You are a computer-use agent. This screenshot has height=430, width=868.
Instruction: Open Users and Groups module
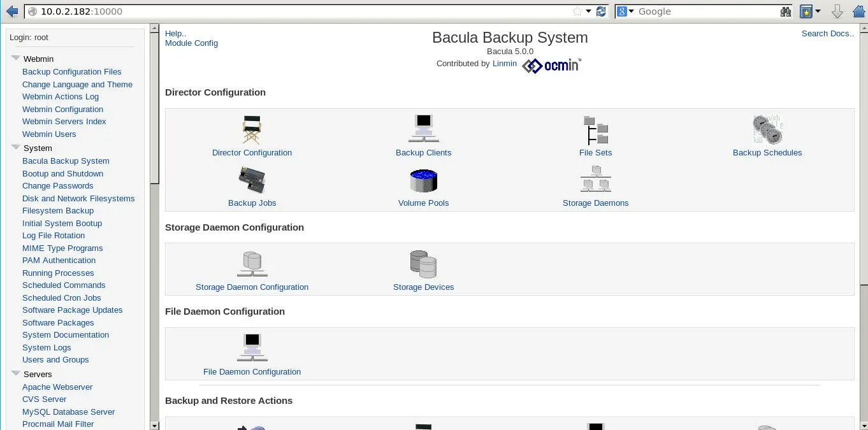click(55, 360)
